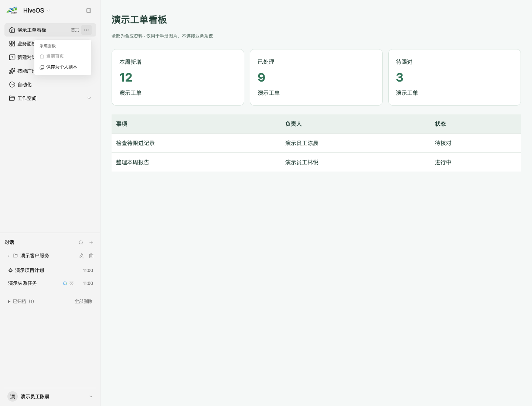Viewport: 532px width, 406px height.
Task: Select the 演示工单看板 sidebar home item
Action: 50,30
